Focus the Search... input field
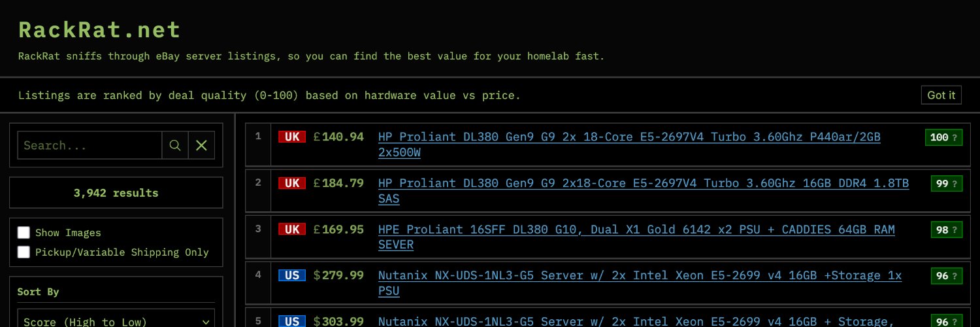This screenshot has width=980, height=327. click(x=90, y=145)
